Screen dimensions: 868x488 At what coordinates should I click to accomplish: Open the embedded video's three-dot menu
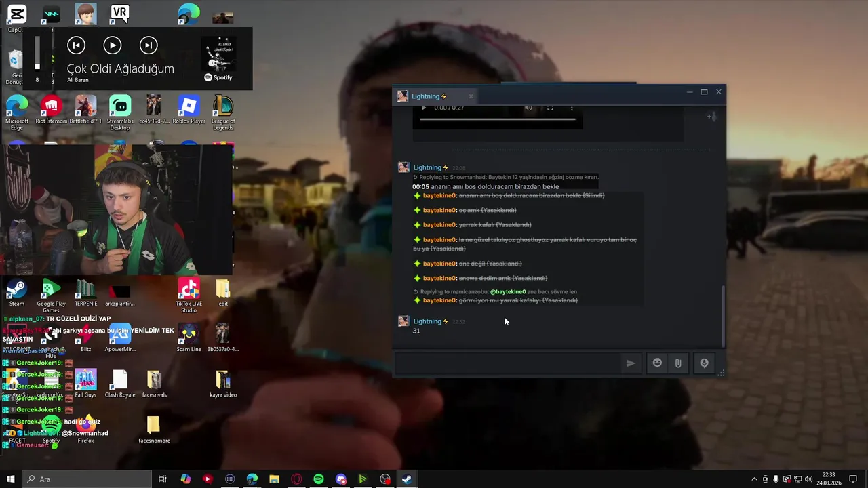[572, 108]
